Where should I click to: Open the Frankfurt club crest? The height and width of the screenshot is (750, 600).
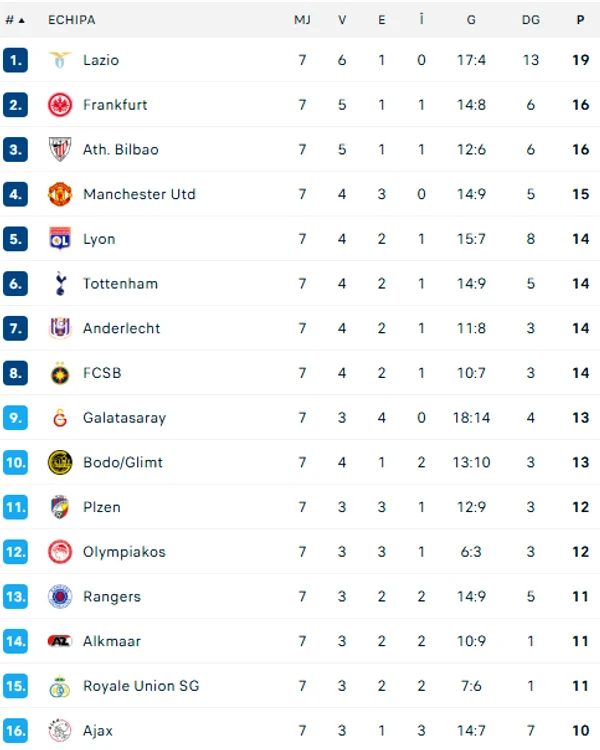coord(60,105)
